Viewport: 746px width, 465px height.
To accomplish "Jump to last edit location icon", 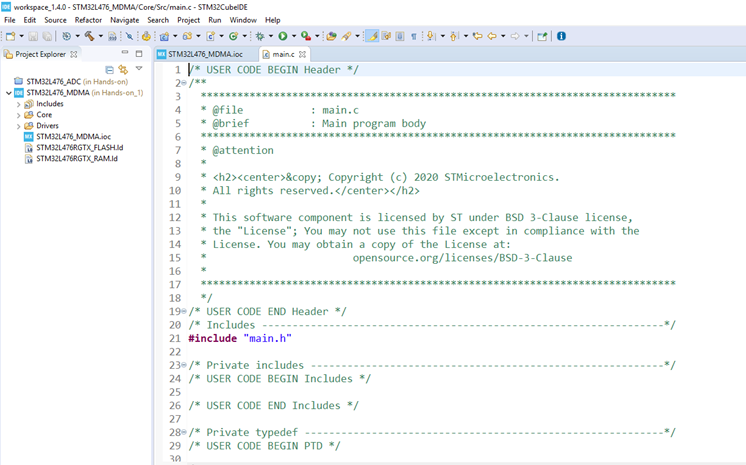I will coord(478,36).
